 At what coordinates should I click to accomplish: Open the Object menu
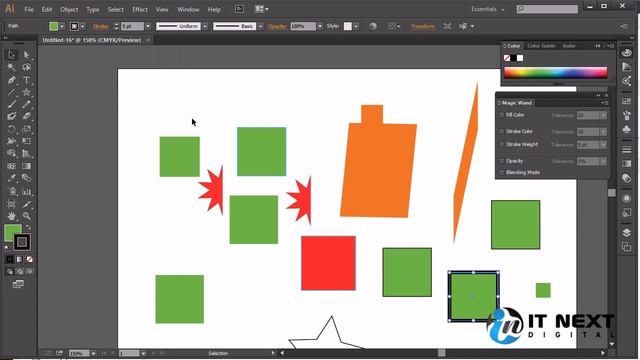tap(69, 9)
